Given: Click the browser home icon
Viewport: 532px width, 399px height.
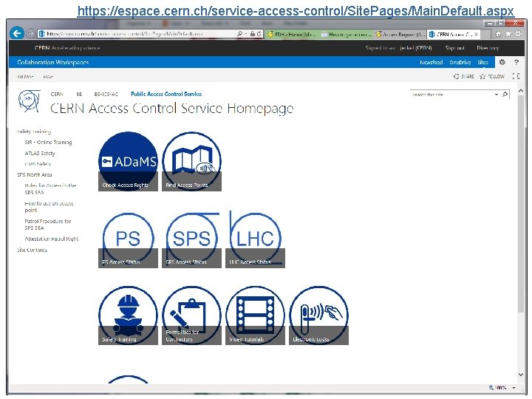Looking at the screenshot, I should [x=498, y=34].
